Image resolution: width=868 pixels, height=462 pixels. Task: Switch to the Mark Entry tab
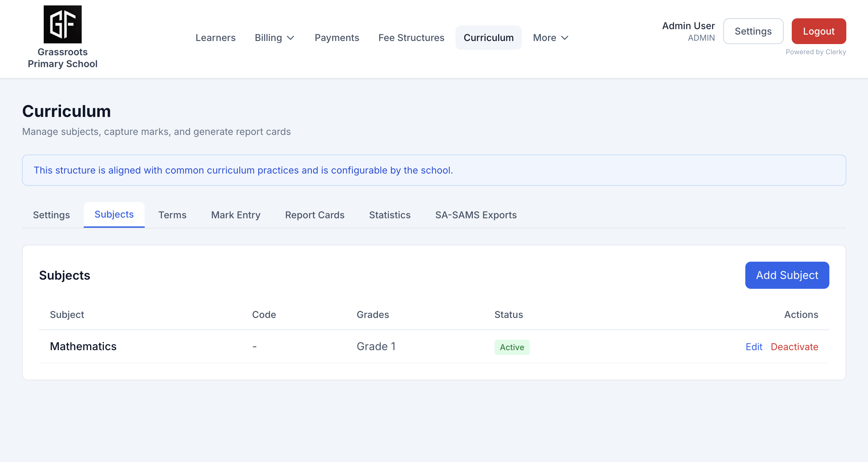pyautogui.click(x=236, y=215)
